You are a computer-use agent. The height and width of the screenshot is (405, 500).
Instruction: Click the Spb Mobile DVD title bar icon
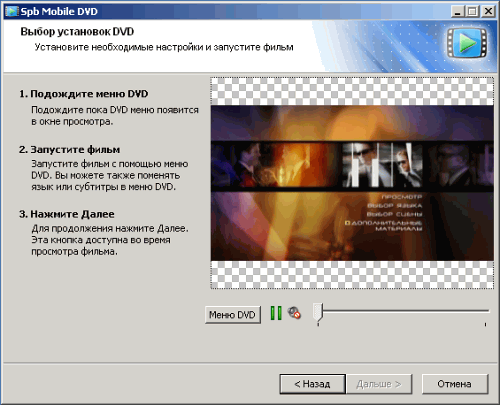click(x=12, y=11)
